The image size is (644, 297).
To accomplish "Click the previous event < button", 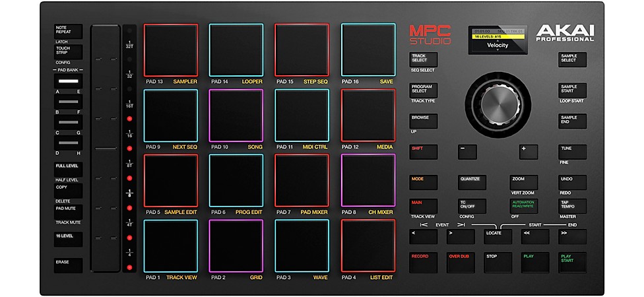I will 424,237.
